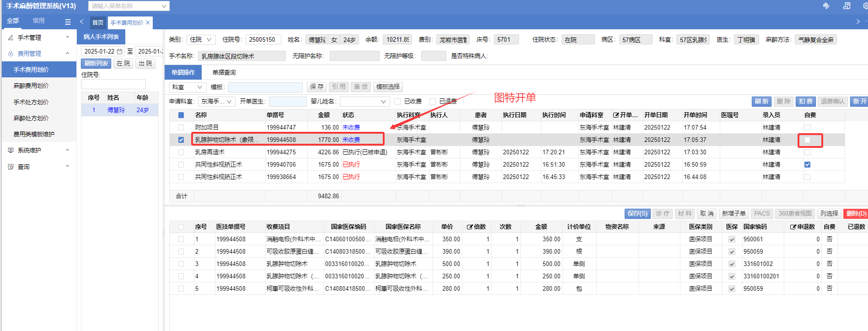Click the 费用管理 money icon in sidebar

[11, 54]
